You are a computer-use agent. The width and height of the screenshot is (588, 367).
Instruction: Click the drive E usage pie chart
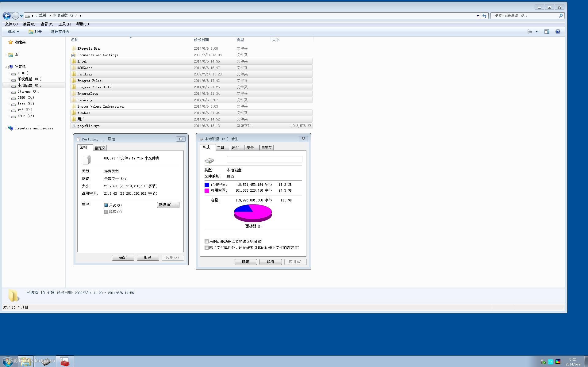(x=253, y=213)
